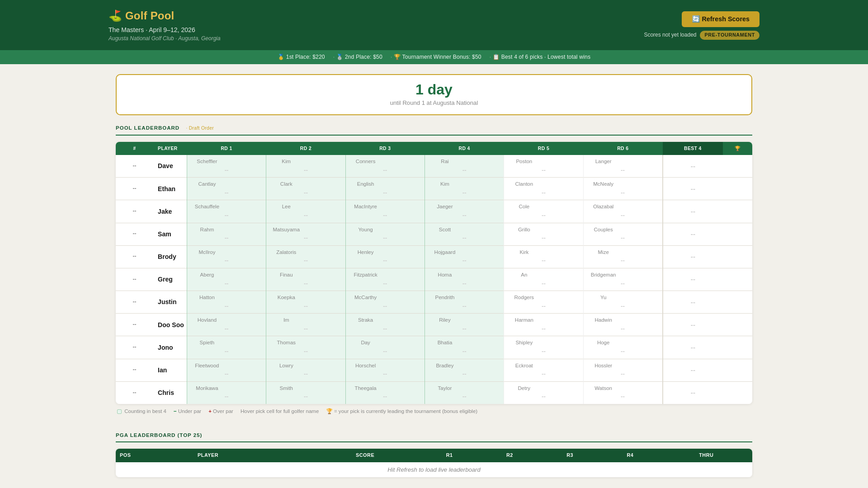Select the Koepka pick cell

click(306, 302)
